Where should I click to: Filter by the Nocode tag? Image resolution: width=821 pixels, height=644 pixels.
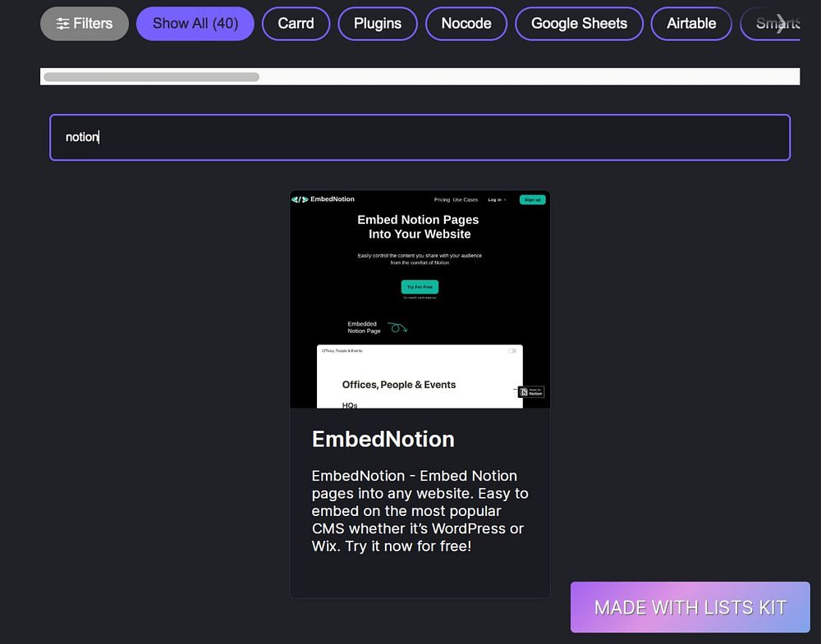tap(466, 24)
